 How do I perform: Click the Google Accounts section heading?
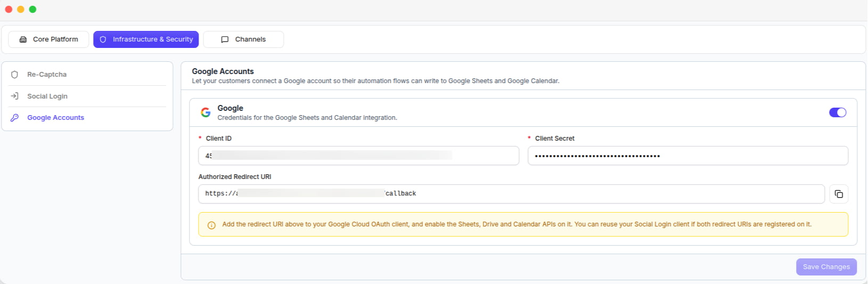[223, 71]
